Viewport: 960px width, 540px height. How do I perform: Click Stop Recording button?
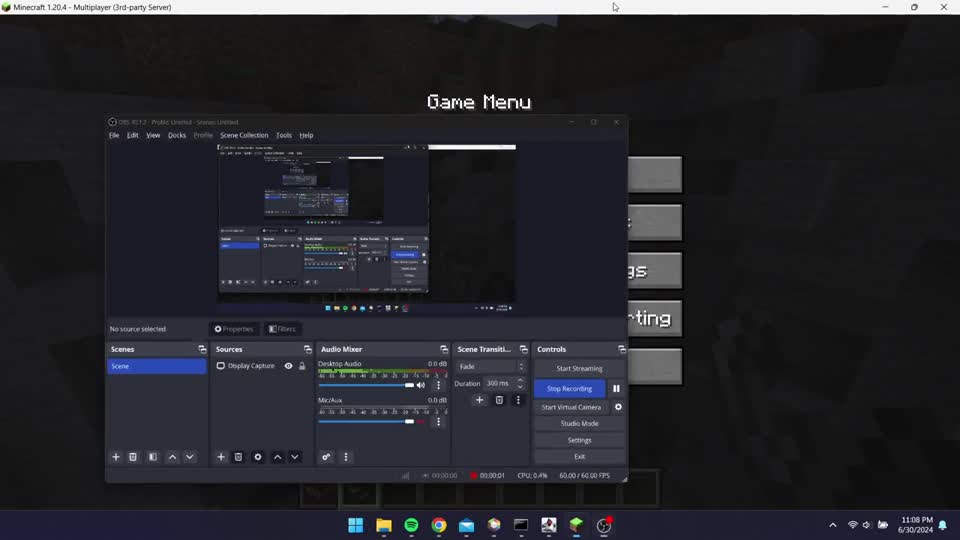click(x=569, y=389)
